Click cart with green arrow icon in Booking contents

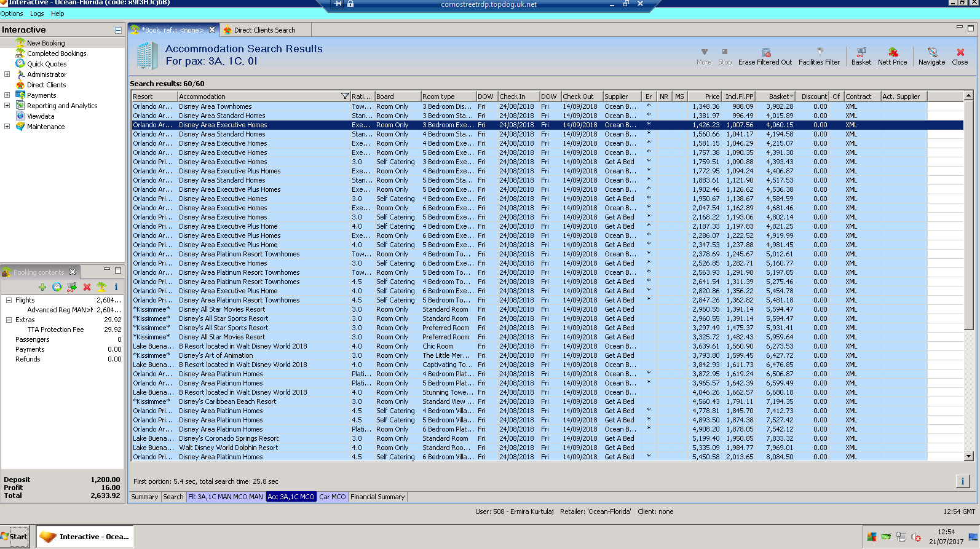pyautogui.click(x=72, y=287)
